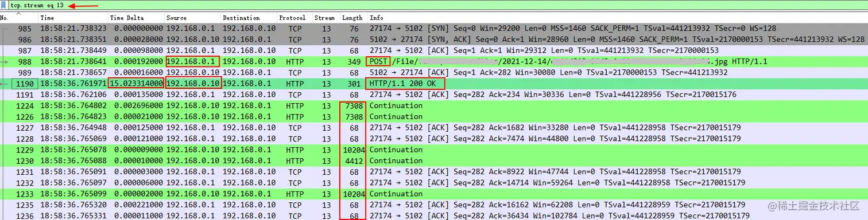868x220 pixels.
Task: Sort by the No. column header
Action: [5, 18]
